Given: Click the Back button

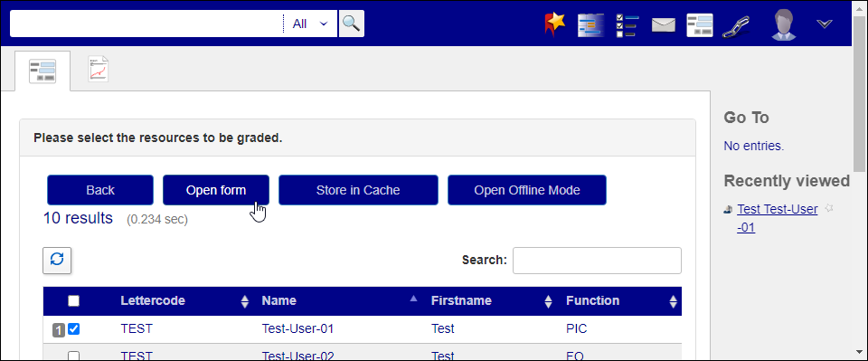Looking at the screenshot, I should (100, 190).
